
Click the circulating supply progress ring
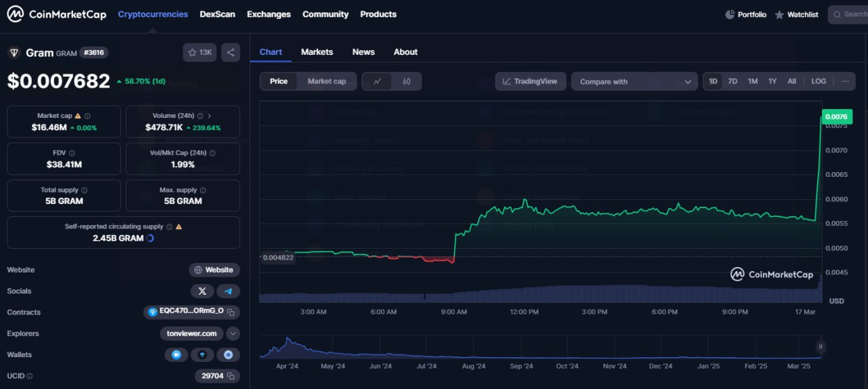click(150, 239)
